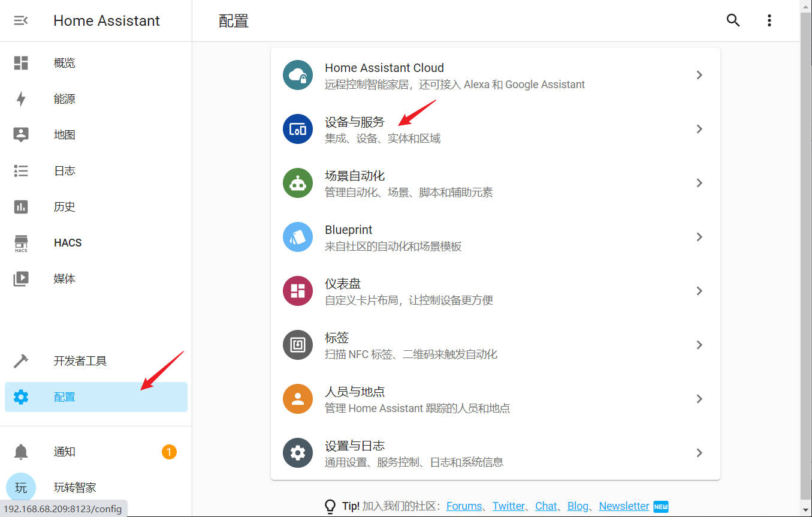812x517 pixels.
Task: Click the NEW badge after Newsletter
Action: point(660,506)
